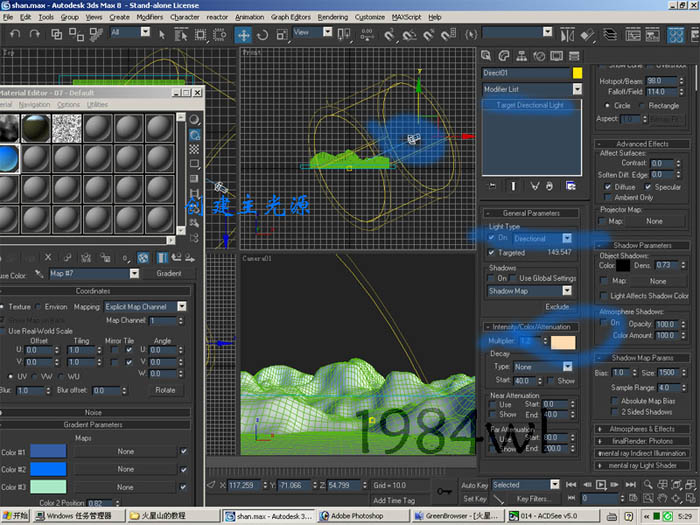The width and height of the screenshot is (700, 525).
Task: Open the All selection filter dropdown
Action: 146,32
